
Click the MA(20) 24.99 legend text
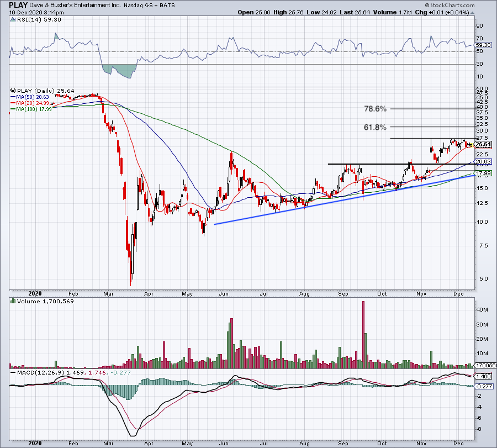click(33, 103)
